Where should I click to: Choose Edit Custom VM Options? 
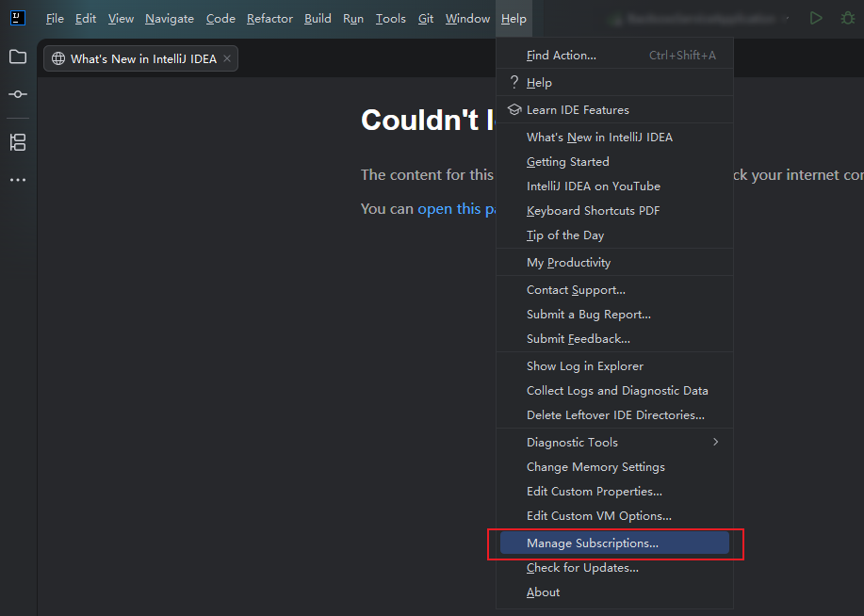click(614, 516)
